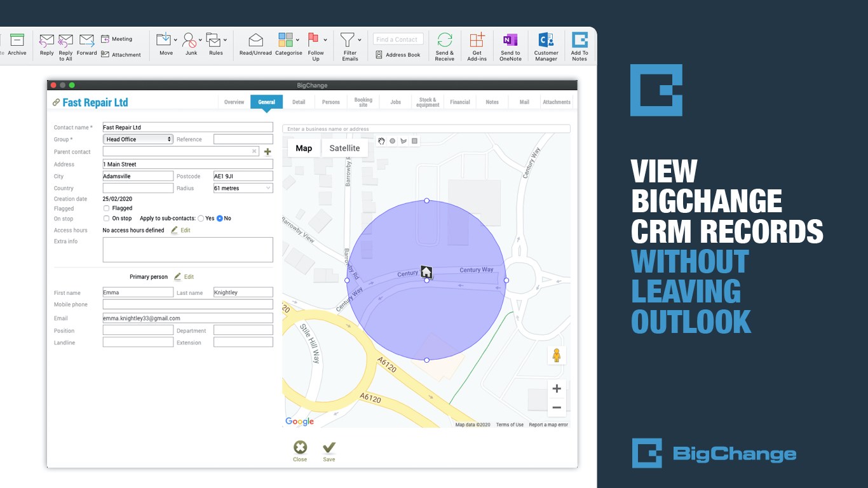Switch to the Detail tab
Screen dimensions: 868x488
[299, 102]
